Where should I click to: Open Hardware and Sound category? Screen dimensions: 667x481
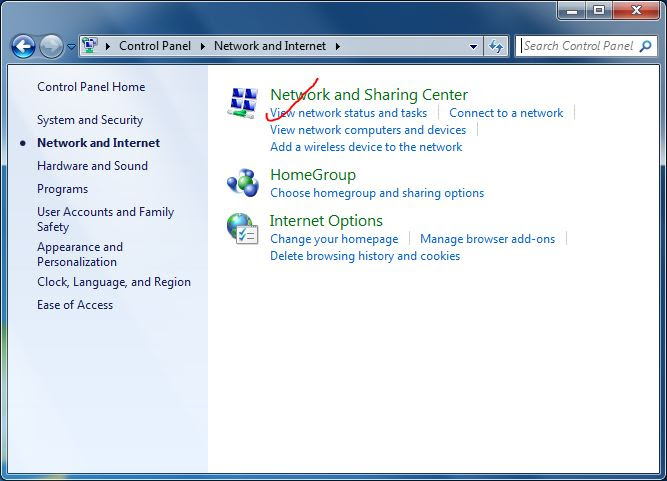pyautogui.click(x=92, y=166)
